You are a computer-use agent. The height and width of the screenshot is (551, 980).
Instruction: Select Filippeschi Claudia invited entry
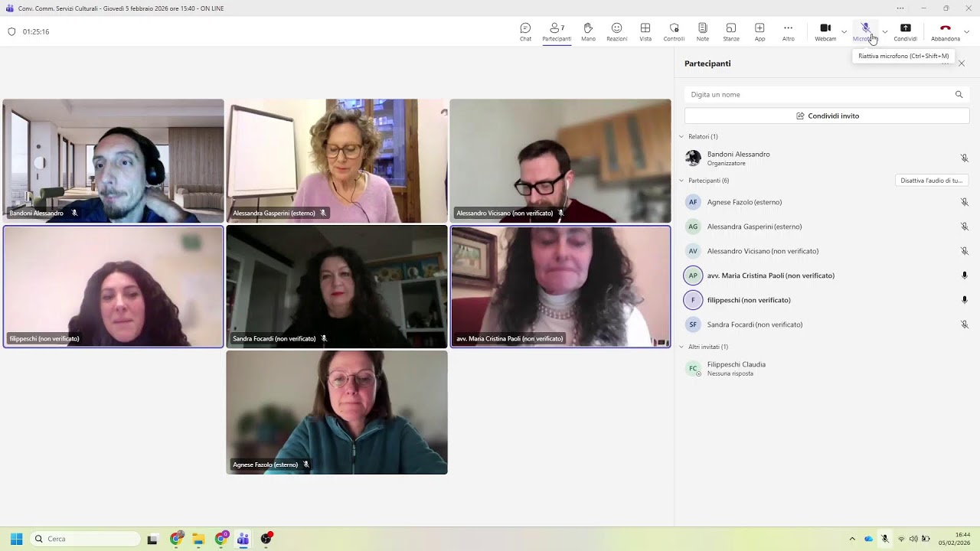click(827, 368)
